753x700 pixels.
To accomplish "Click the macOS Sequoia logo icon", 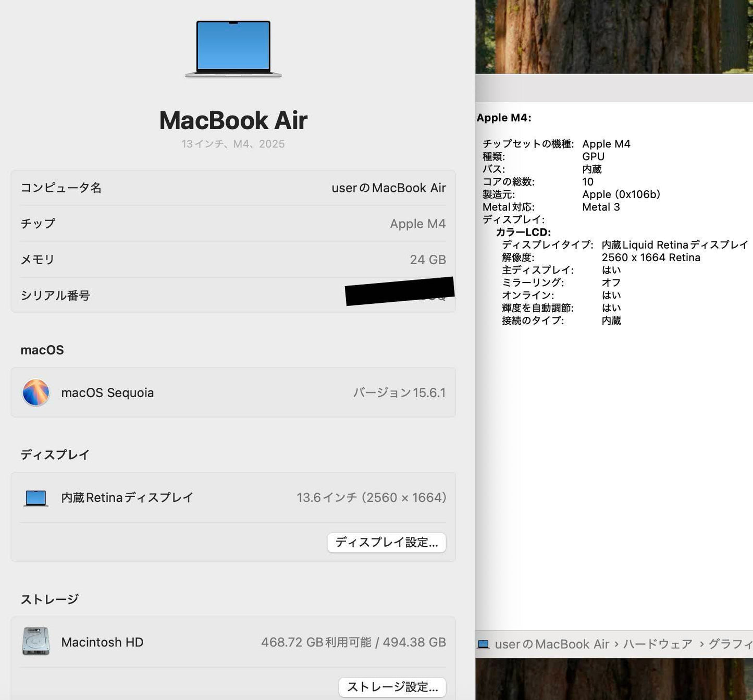I will pos(35,392).
